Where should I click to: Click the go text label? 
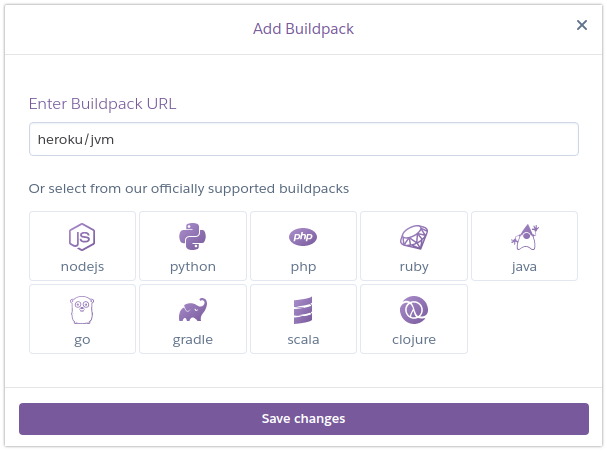point(82,340)
